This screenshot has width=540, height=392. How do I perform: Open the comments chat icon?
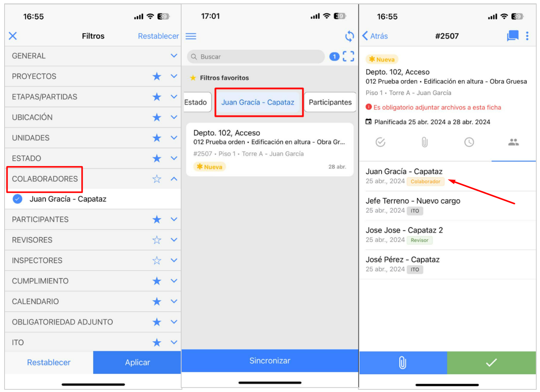coord(512,36)
